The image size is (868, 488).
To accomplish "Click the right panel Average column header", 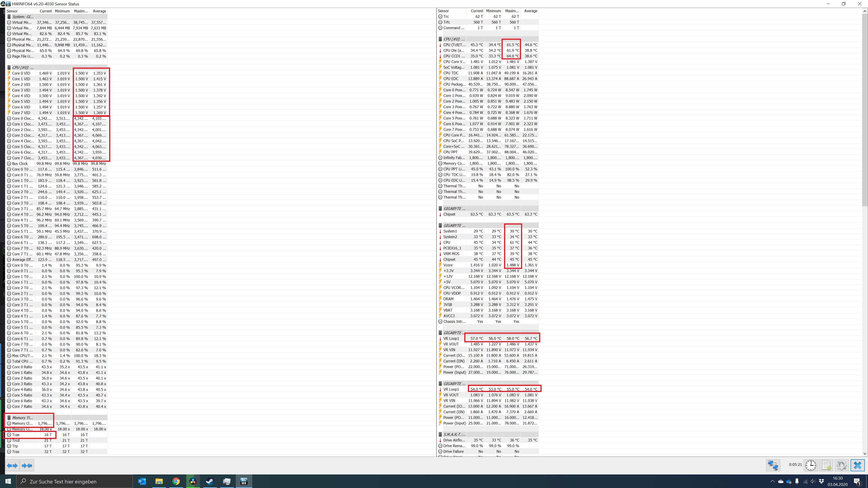I will (530, 11).
